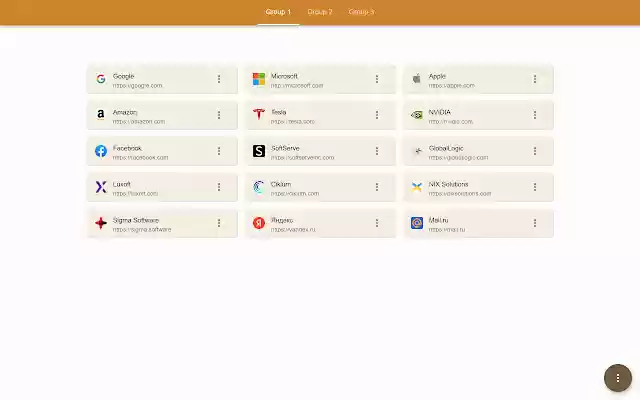The image size is (640, 400).
Task: Open the three-dot menu on Google card
Action: (x=219, y=79)
